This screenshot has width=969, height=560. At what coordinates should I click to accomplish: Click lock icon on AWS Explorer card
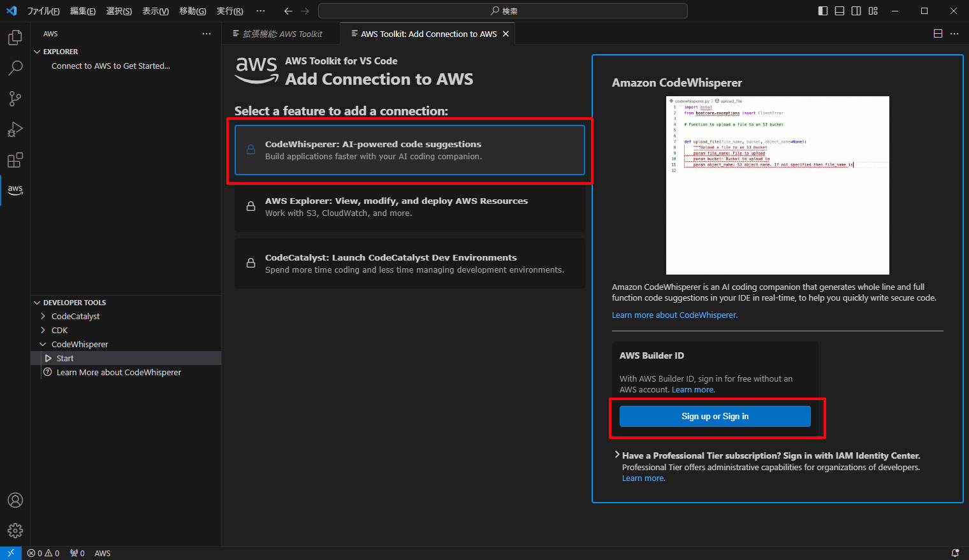click(251, 206)
